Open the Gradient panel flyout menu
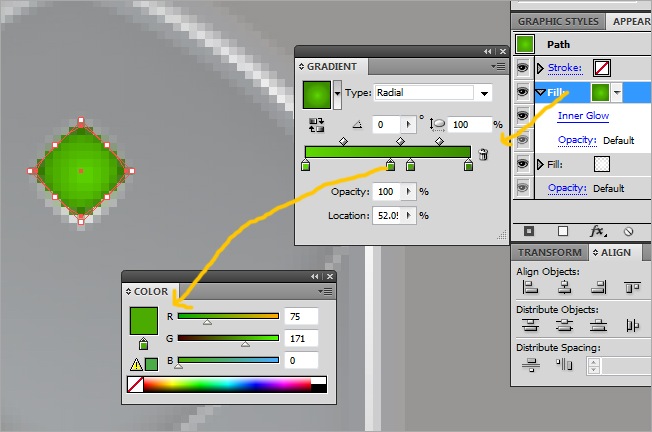Viewport: 652px width, 432px height. (x=498, y=67)
